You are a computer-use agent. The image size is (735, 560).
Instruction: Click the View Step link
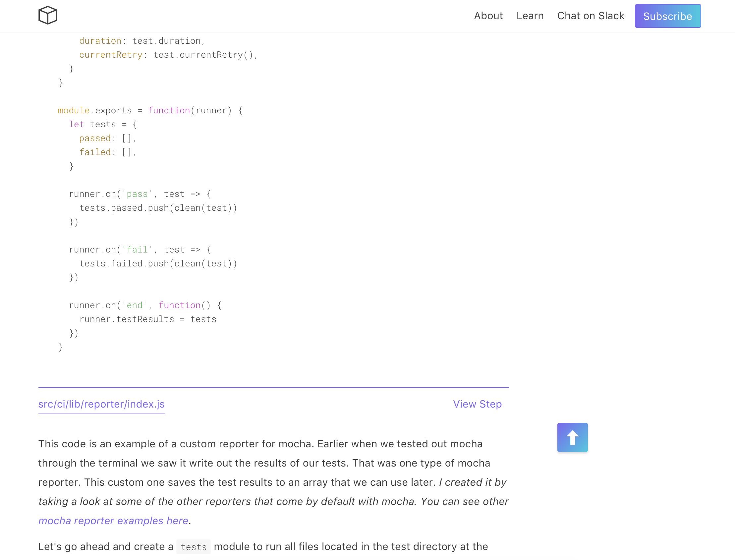[477, 404]
